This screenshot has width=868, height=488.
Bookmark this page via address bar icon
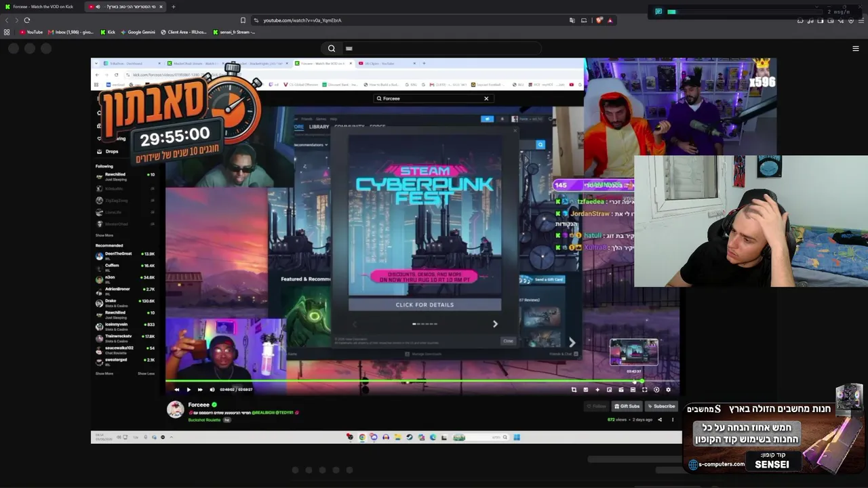(243, 20)
